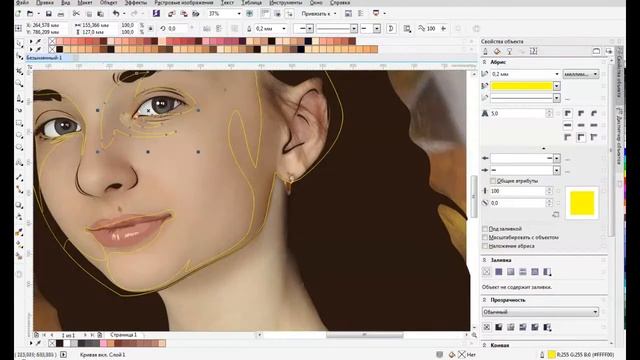Viewport: 640px width, 360px height.
Task: Enable the Под заливкой checkbox
Action: pyautogui.click(x=485, y=229)
